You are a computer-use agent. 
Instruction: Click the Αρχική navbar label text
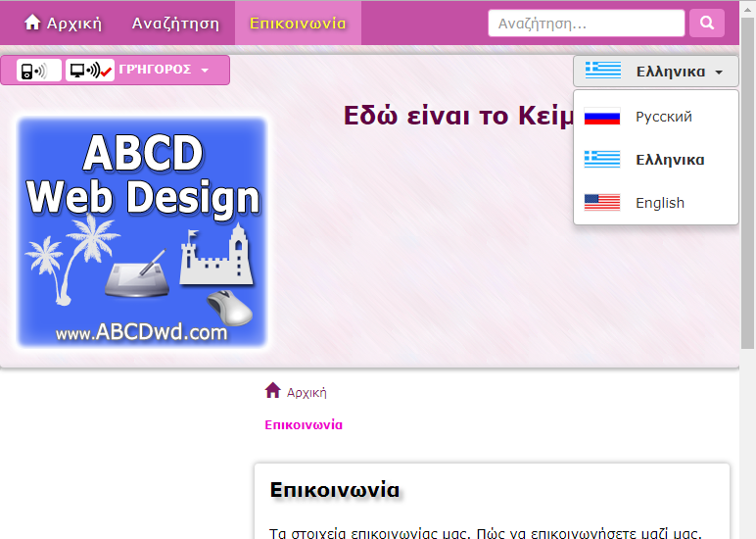coord(74,24)
